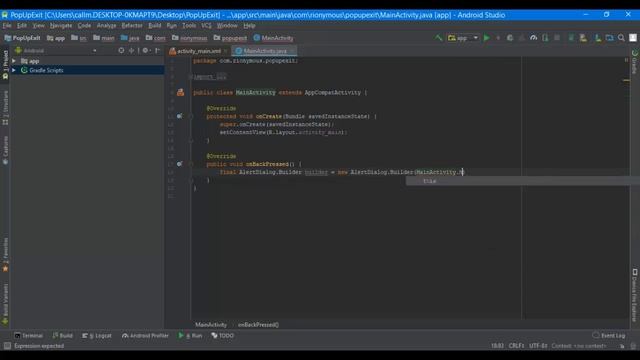The width and height of the screenshot is (640, 360).
Task: Switch to the activity_main.xml tab
Action: (x=199, y=51)
